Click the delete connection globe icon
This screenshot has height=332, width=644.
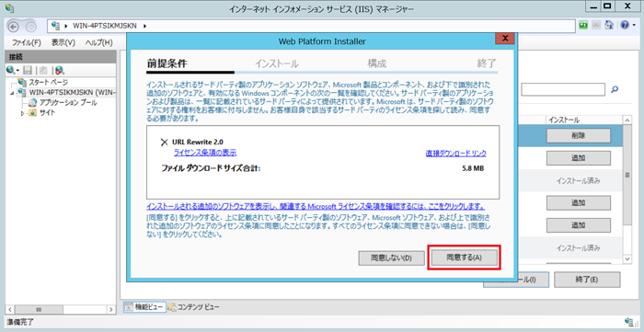pos(60,70)
